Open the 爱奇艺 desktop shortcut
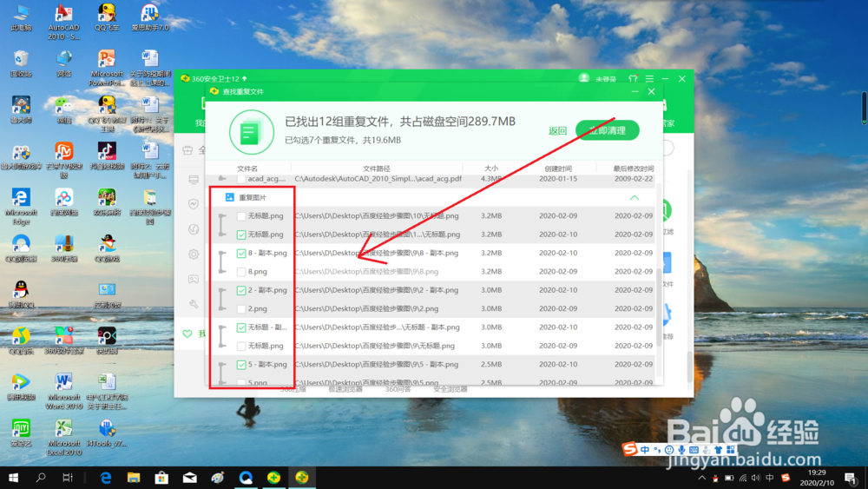Viewport: 868px width, 489px height. [21, 433]
